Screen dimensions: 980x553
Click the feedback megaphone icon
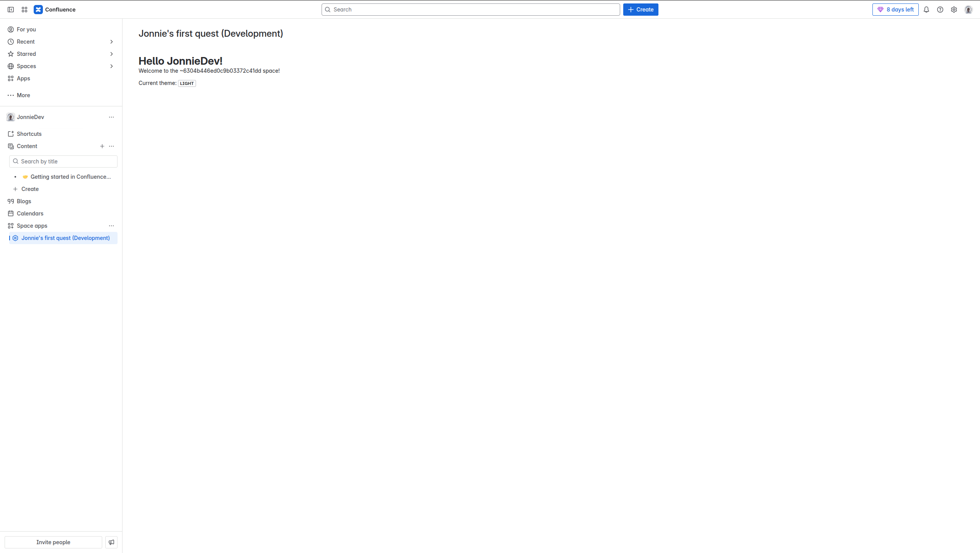point(111,542)
